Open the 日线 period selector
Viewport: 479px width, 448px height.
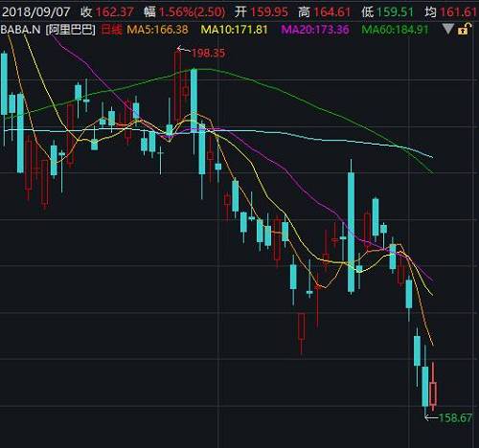pyautogui.click(x=112, y=30)
